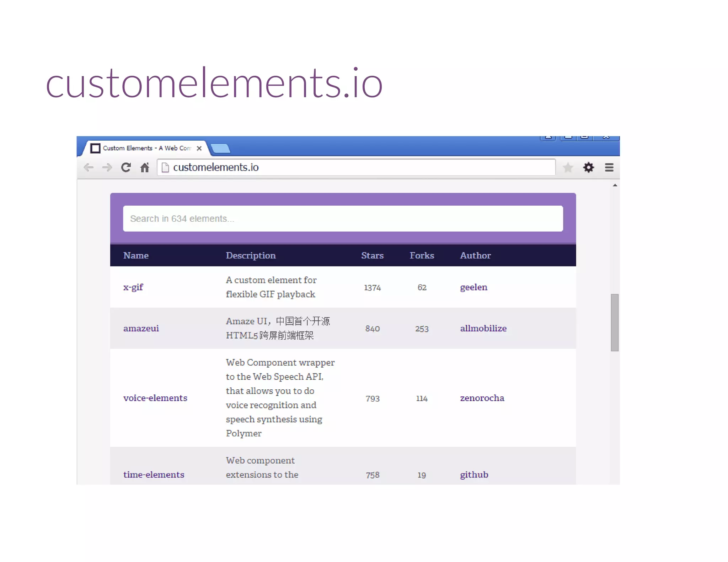Visit author zenorocha's profile
728x562 pixels.
click(482, 398)
